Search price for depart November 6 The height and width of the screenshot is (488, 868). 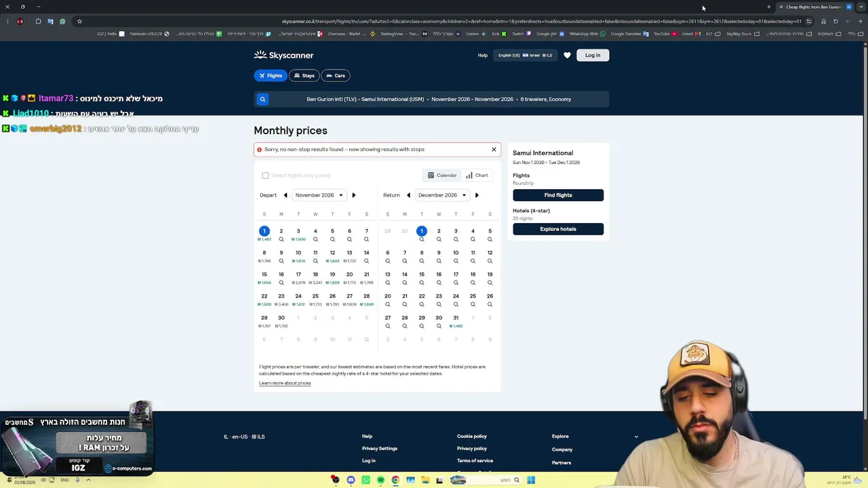pyautogui.click(x=349, y=239)
